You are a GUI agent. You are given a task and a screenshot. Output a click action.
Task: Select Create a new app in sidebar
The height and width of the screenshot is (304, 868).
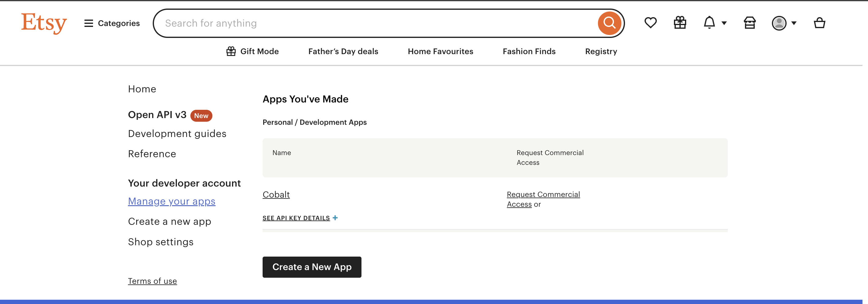(170, 221)
